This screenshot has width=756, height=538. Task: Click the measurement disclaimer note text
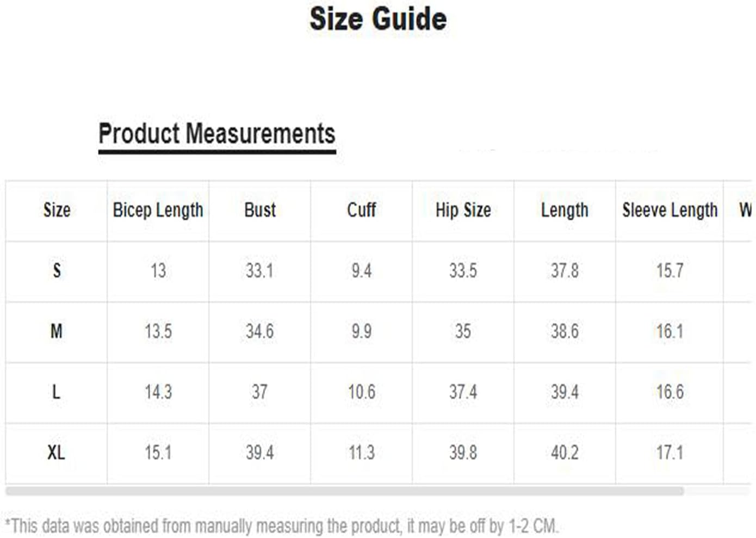tap(282, 526)
